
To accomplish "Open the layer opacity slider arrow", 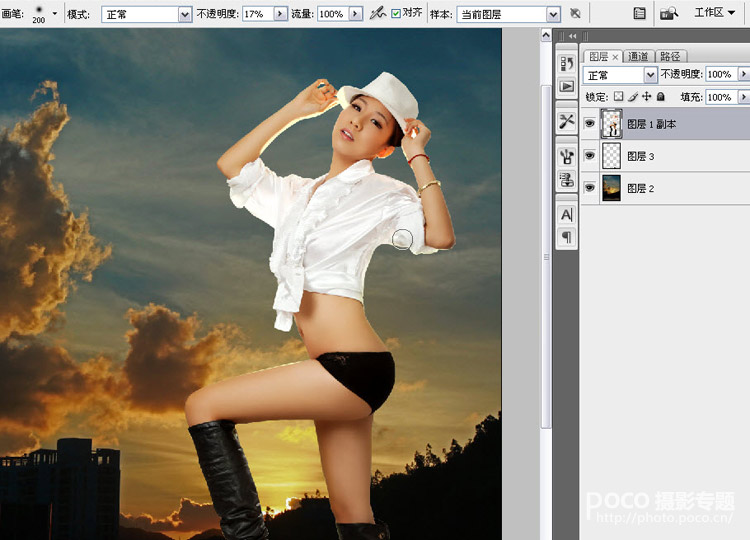I will pyautogui.click(x=744, y=74).
